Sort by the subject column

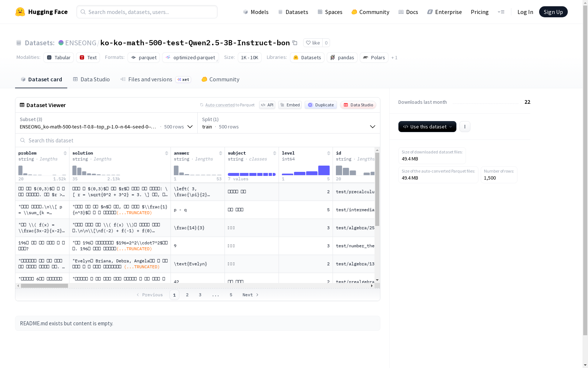(x=275, y=153)
